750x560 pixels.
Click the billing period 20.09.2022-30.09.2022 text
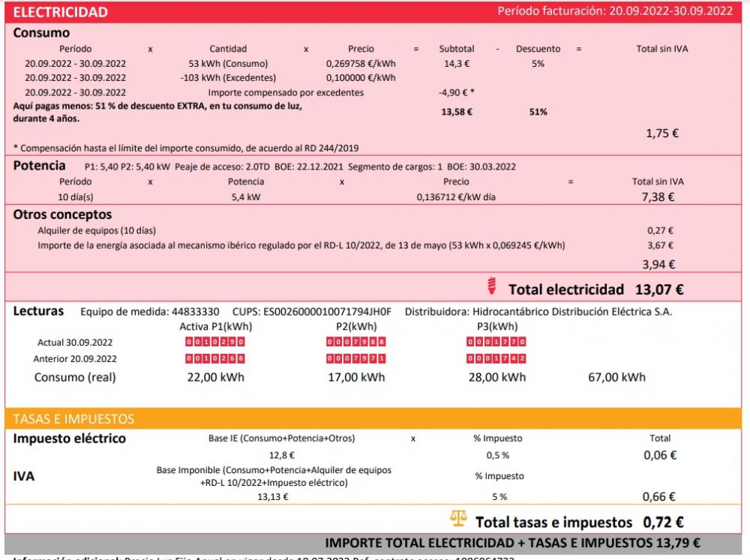coord(670,11)
